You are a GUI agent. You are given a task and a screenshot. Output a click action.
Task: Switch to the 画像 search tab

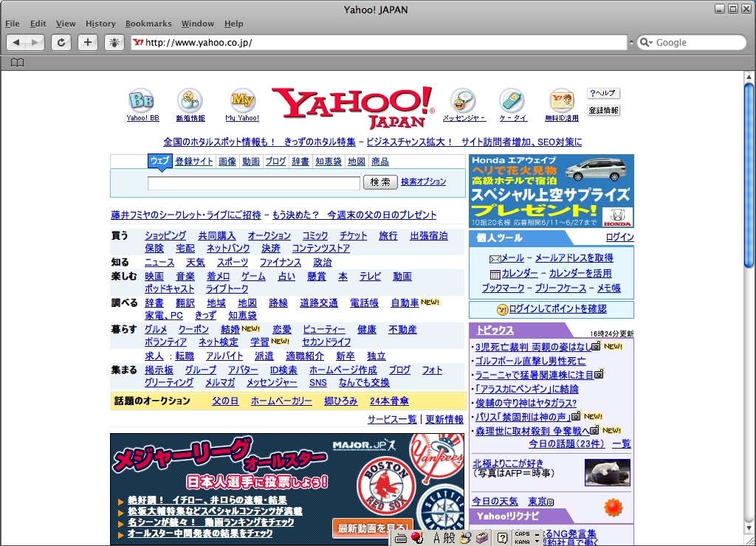click(227, 162)
